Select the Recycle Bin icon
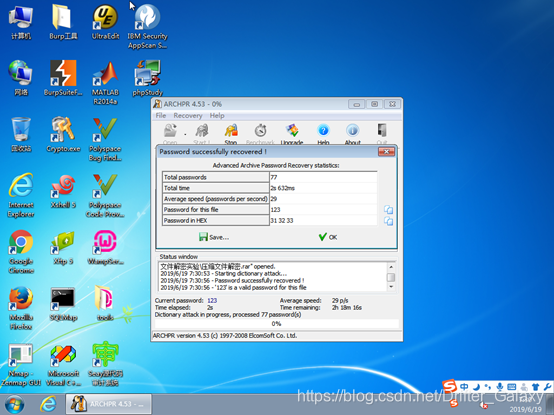 (x=21, y=135)
